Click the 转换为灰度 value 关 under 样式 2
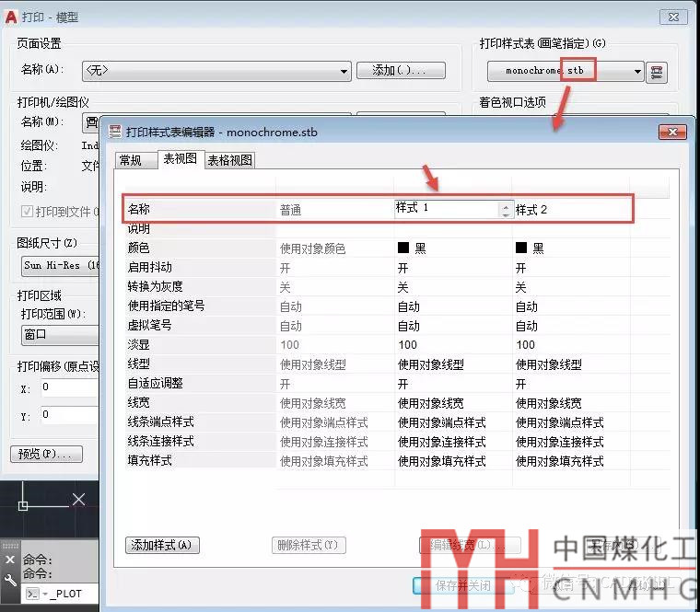700x612 pixels. (521, 287)
